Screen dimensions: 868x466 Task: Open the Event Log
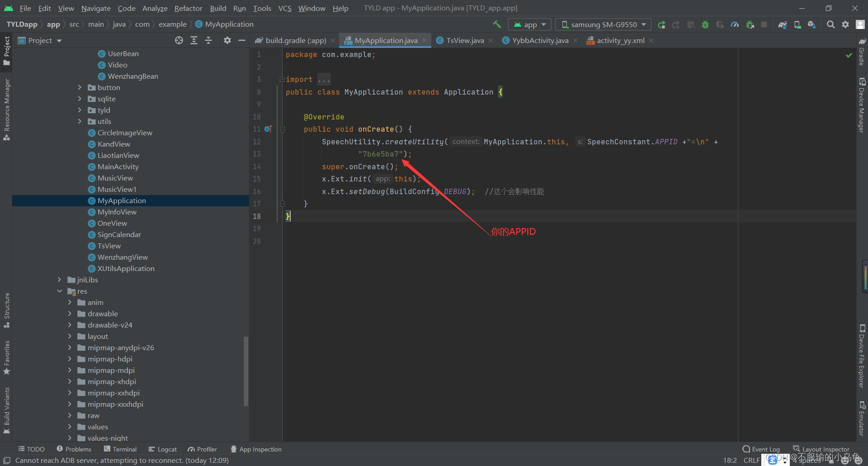(761, 449)
